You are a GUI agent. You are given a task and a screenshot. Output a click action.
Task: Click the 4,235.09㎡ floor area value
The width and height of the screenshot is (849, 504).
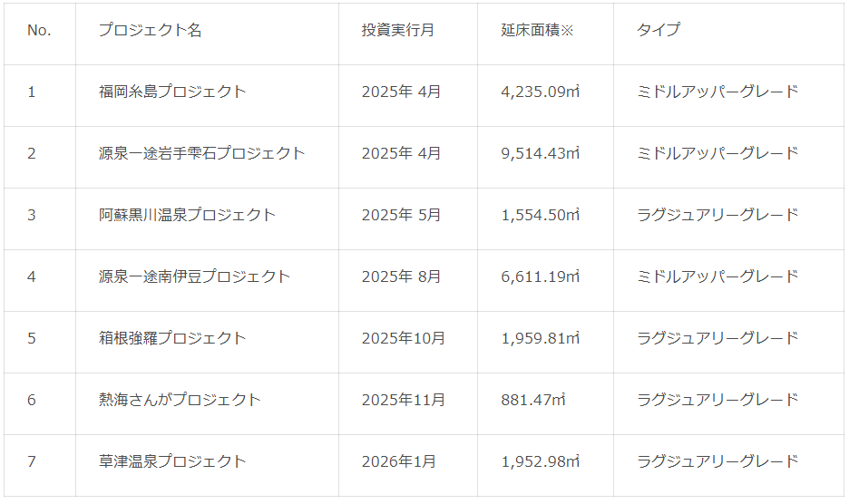(541, 92)
